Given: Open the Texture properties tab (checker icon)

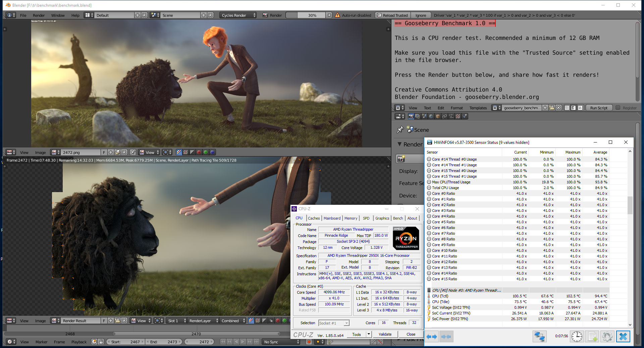Looking at the screenshot, I should [458, 116].
